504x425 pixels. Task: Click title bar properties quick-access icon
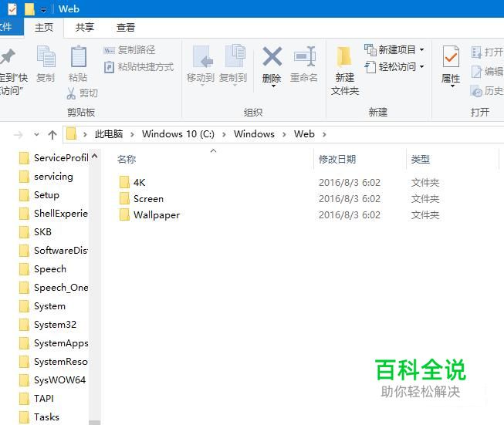click(12, 9)
